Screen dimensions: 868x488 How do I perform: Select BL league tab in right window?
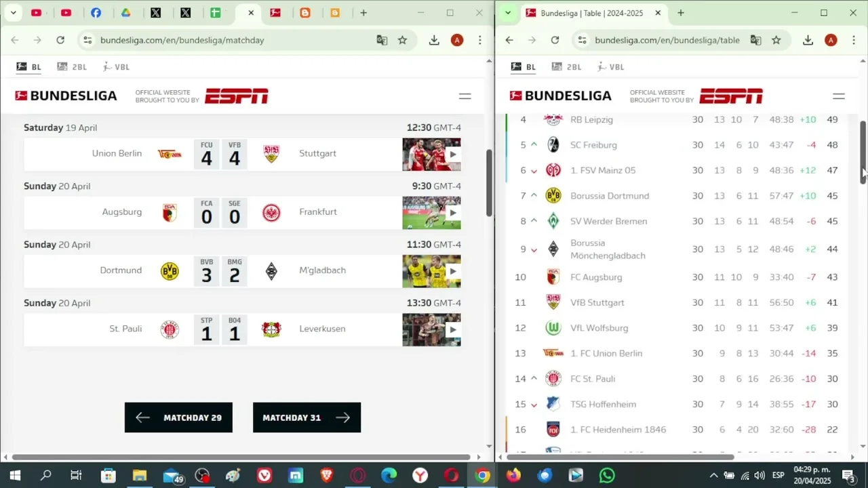(x=524, y=66)
